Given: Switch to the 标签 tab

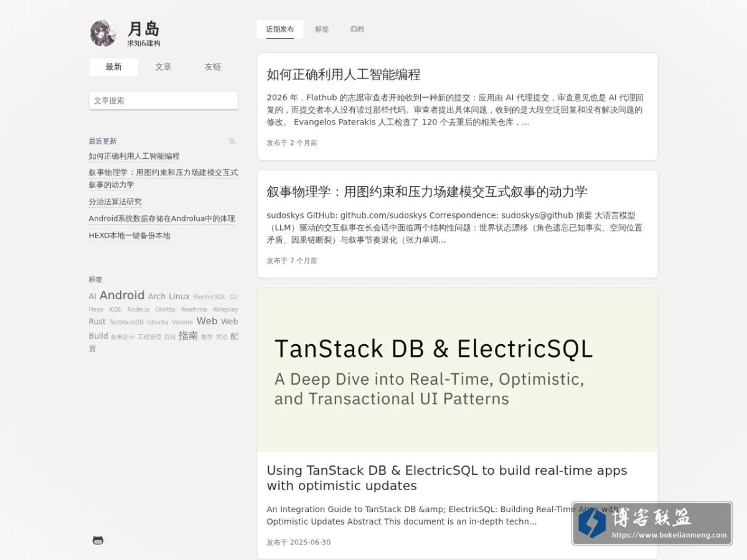Looking at the screenshot, I should pos(322,29).
